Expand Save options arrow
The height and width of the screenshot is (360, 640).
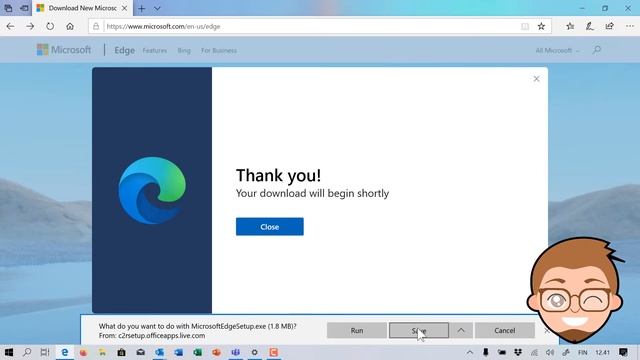(461, 330)
